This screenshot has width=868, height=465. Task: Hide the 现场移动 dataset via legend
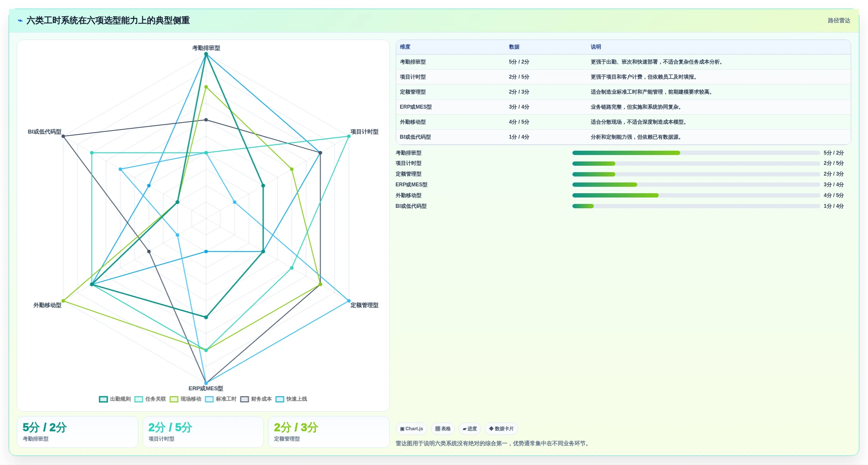point(185,399)
